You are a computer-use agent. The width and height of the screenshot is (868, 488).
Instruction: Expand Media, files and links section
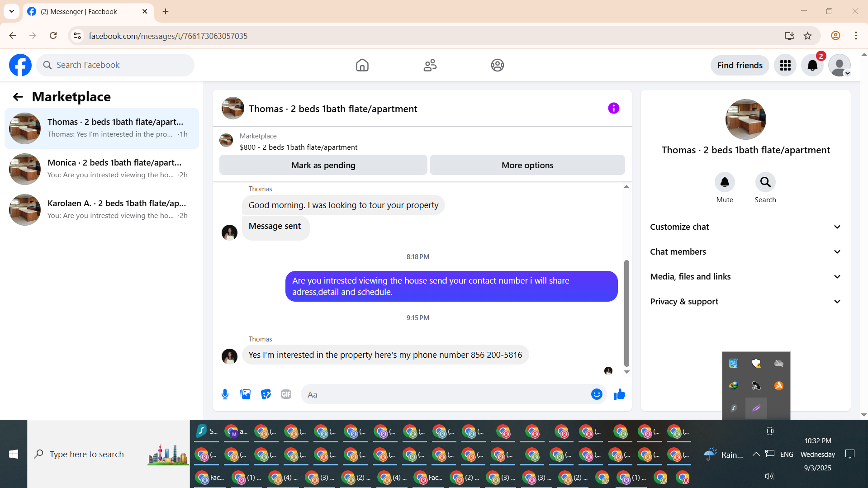(x=745, y=277)
